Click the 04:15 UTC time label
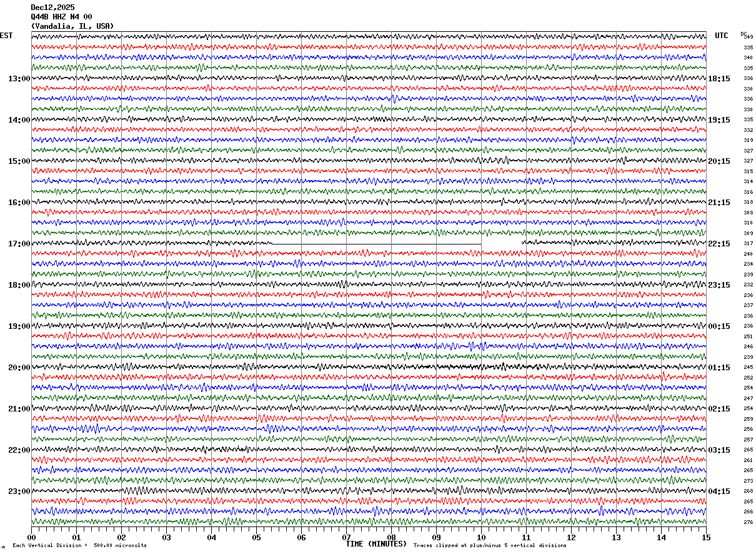Image resolution: width=756 pixels, height=554 pixels. (x=719, y=491)
